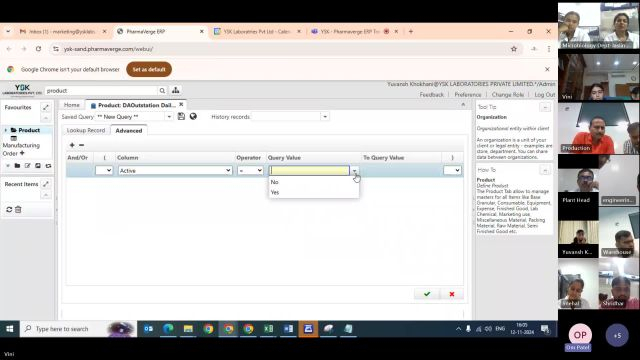
Task: Select the Advanced tab
Action: 129,131
